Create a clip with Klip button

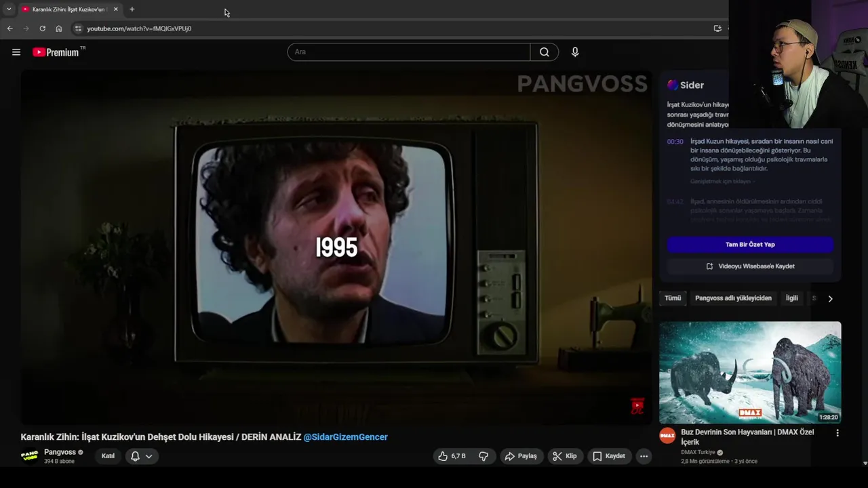[564, 456]
